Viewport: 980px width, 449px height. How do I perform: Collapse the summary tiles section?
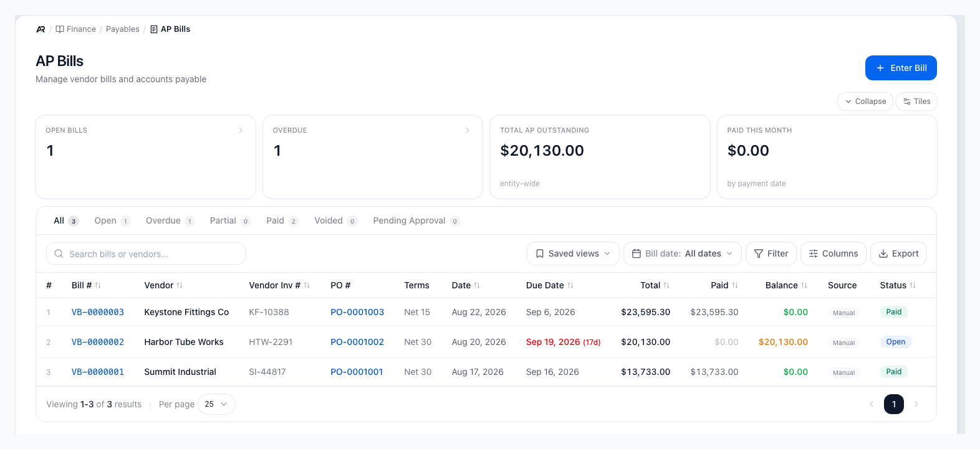865,102
